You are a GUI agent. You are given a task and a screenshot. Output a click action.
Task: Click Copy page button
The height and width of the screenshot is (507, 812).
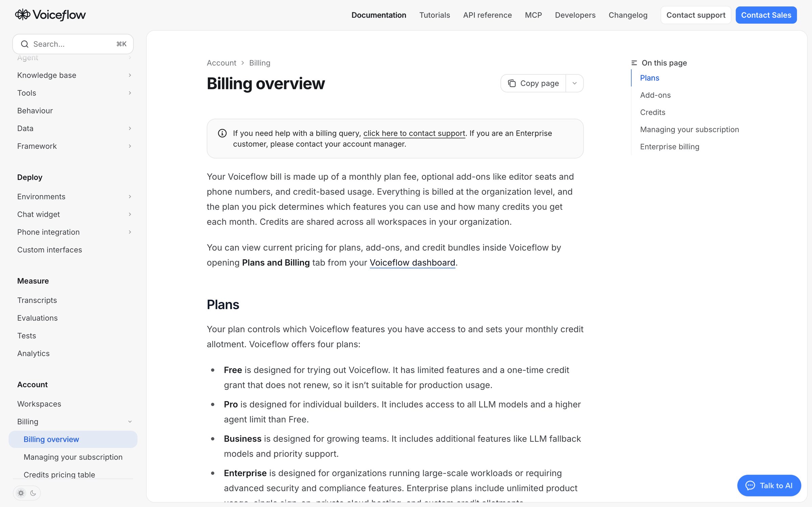533,83
